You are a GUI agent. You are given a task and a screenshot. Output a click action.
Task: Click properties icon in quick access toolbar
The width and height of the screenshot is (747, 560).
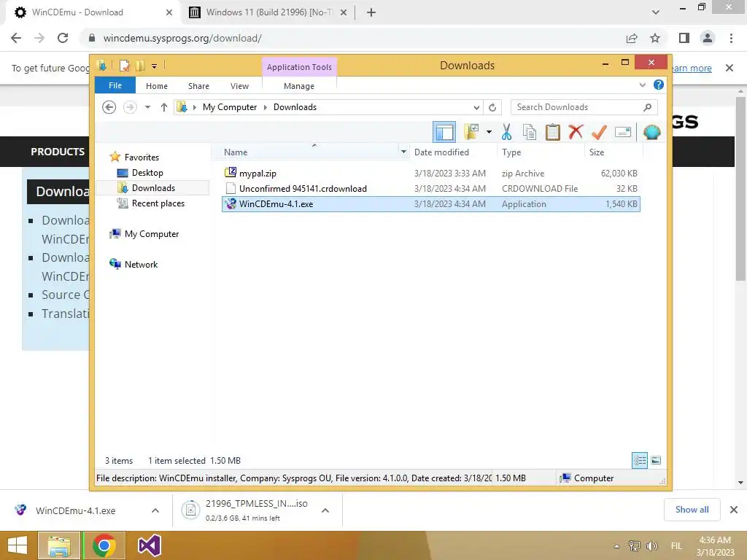[x=124, y=66]
